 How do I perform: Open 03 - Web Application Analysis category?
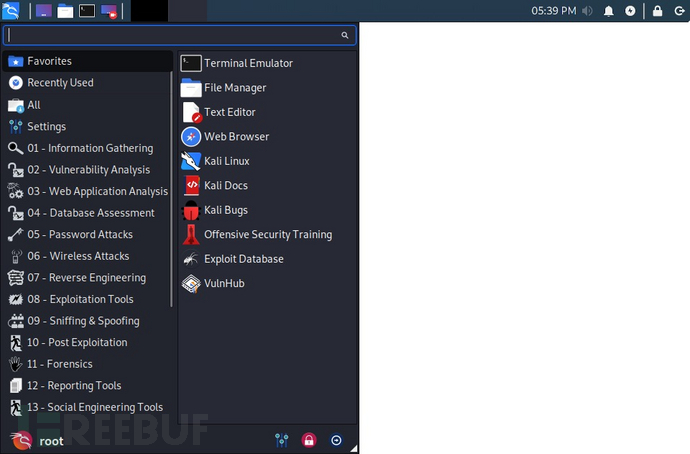[88, 191]
